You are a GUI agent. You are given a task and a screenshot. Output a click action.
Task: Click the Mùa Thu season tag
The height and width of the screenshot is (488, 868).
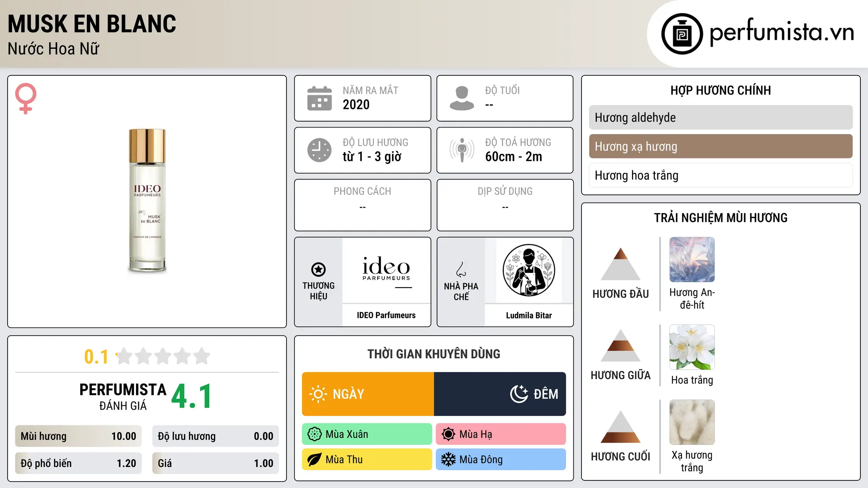(367, 460)
